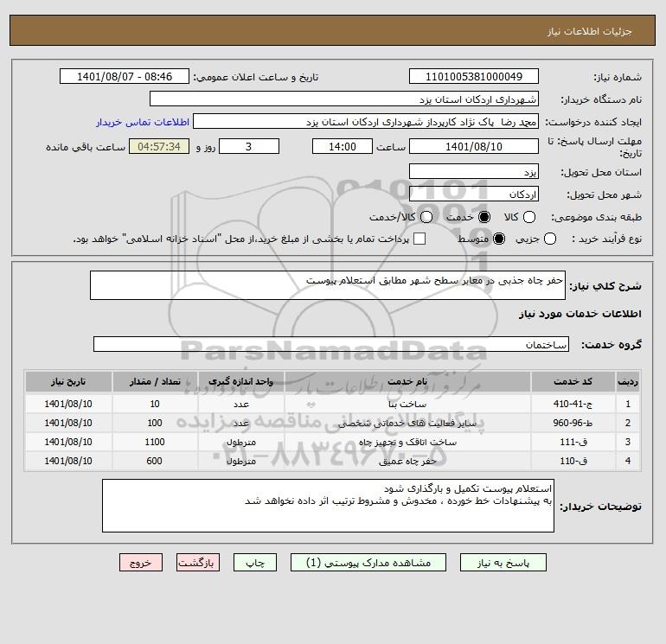The height and width of the screenshot is (644, 666).
Task: Click the request creator field محمد رضا پاک نژاد
Action: pos(366,121)
